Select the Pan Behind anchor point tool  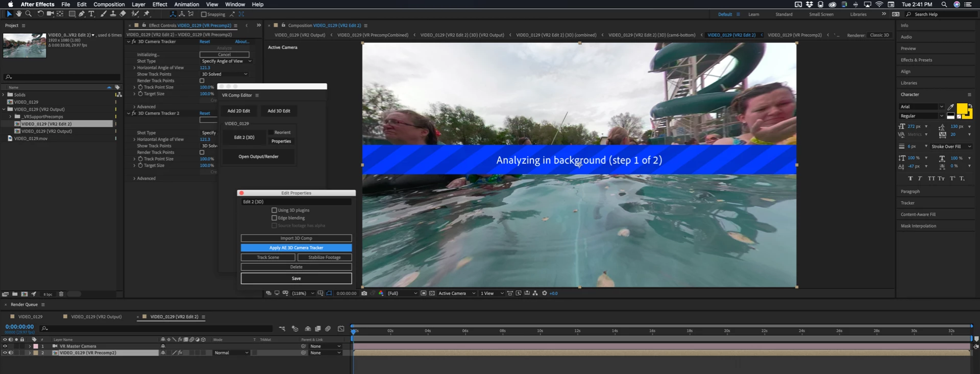(x=60, y=14)
